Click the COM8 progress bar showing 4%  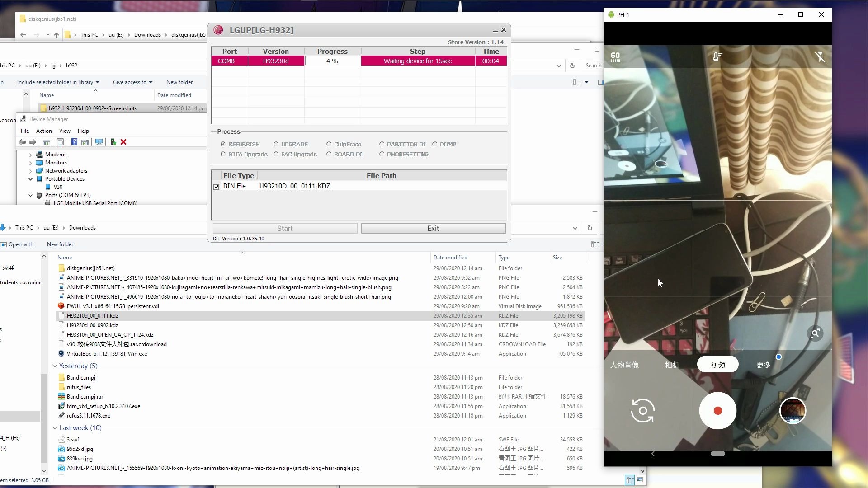[x=332, y=61]
